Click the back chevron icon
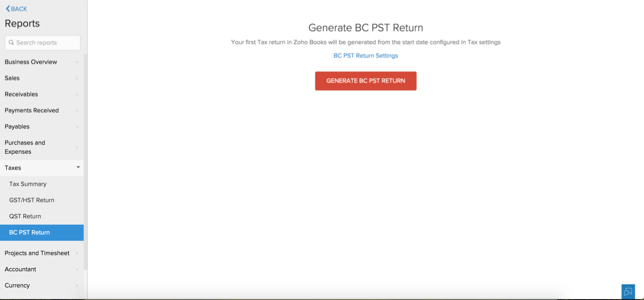Viewport: 644px width, 300px height. coord(8,9)
